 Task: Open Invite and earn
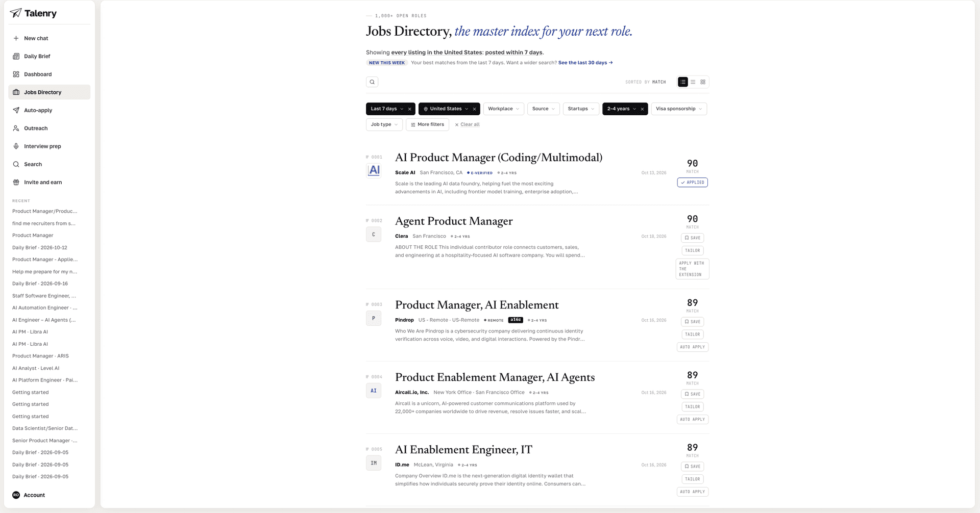(49, 183)
